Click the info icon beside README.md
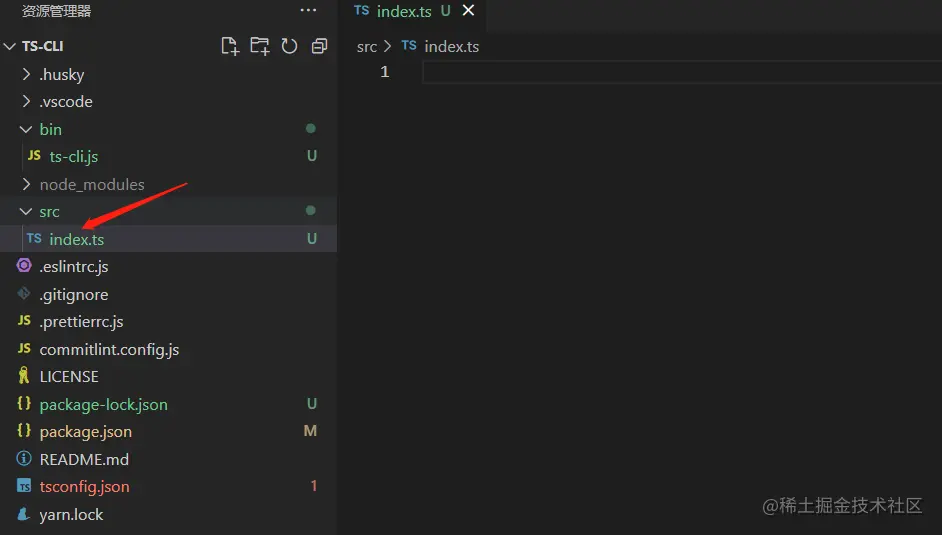The image size is (942, 535). [24, 458]
